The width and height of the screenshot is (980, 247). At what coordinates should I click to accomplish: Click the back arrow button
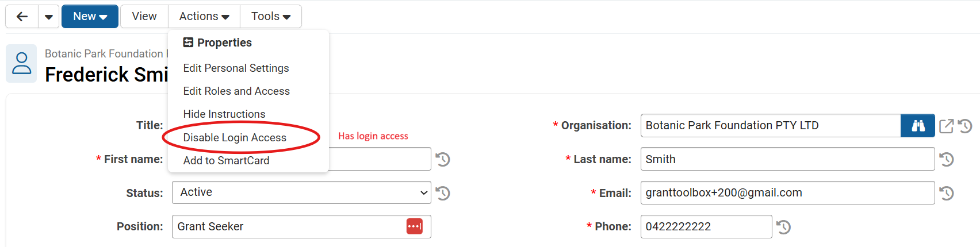(22, 17)
